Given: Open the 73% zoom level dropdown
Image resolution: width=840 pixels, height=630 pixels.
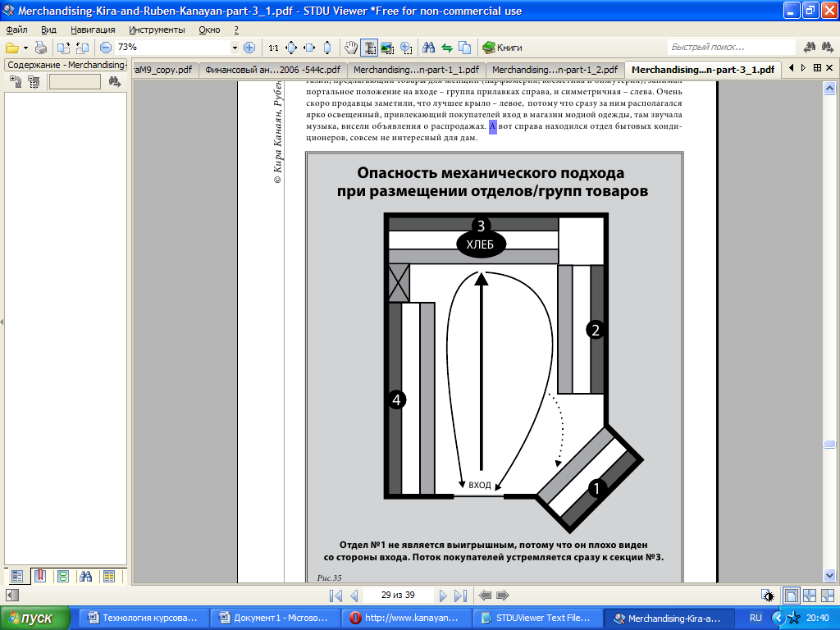Looking at the screenshot, I should click(x=234, y=48).
